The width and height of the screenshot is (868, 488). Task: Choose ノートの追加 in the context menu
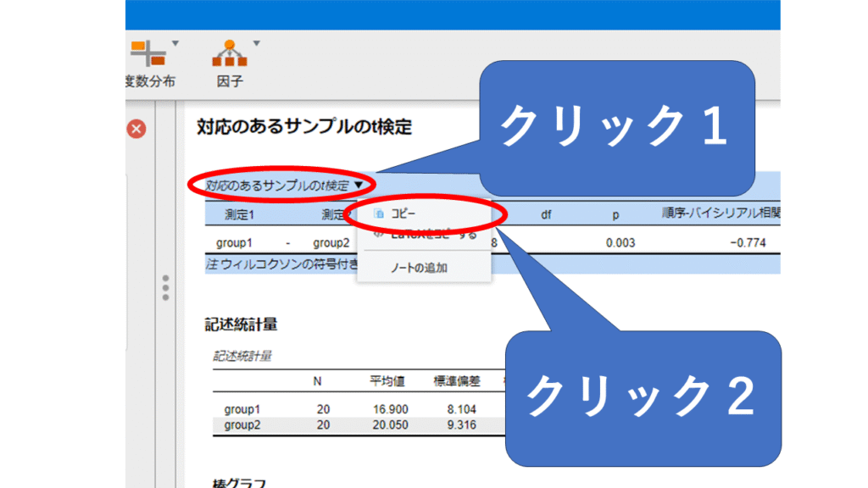419,268
